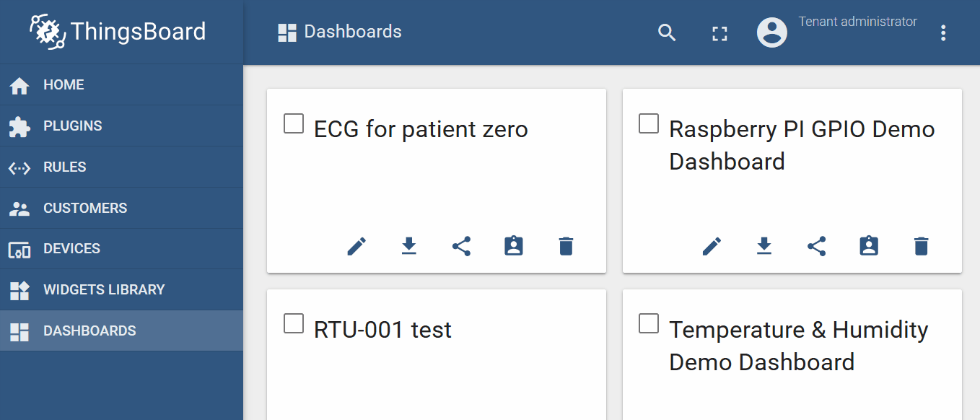Enter fullscreen mode using the toolbar icon
The height and width of the screenshot is (420, 980).
719,32
